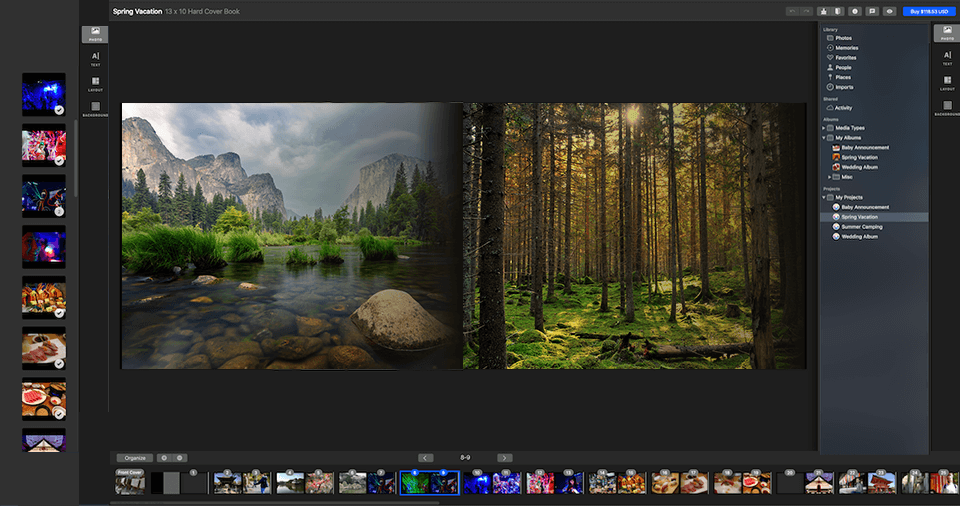Expand the Media Types disclosure triangle
960x506 pixels.
point(823,128)
